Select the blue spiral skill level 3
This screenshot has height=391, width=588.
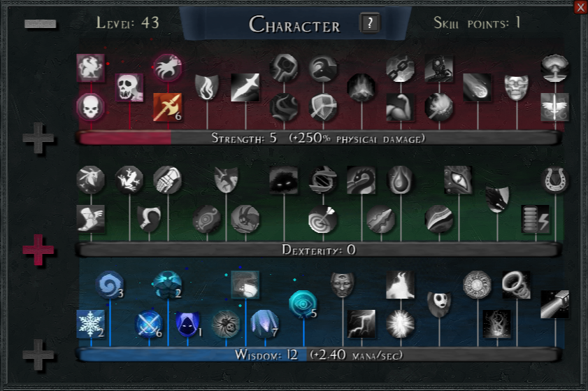tap(110, 285)
